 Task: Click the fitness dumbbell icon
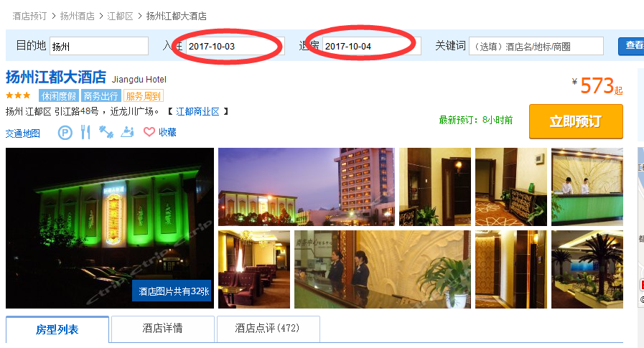click(106, 132)
